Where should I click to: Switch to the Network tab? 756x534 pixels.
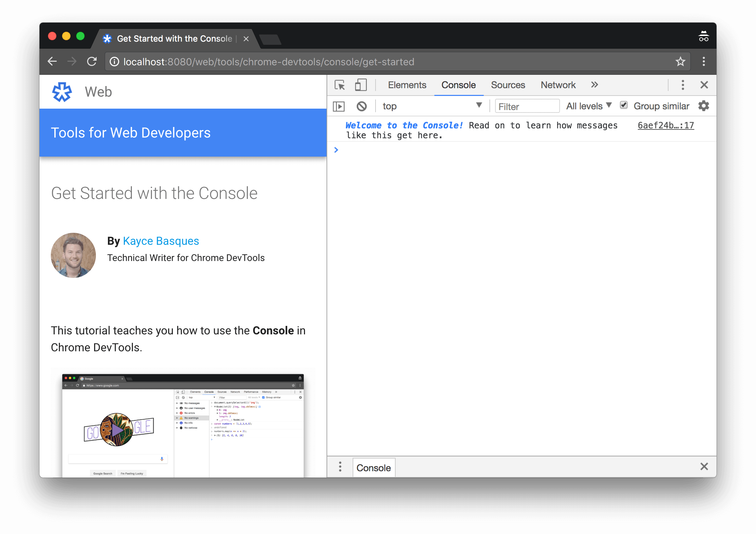click(x=558, y=85)
